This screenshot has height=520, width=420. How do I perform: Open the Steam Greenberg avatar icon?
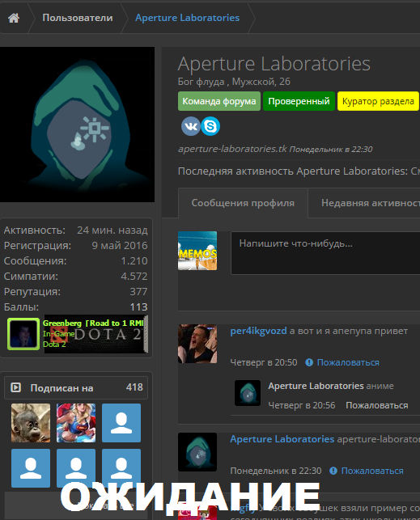23,334
